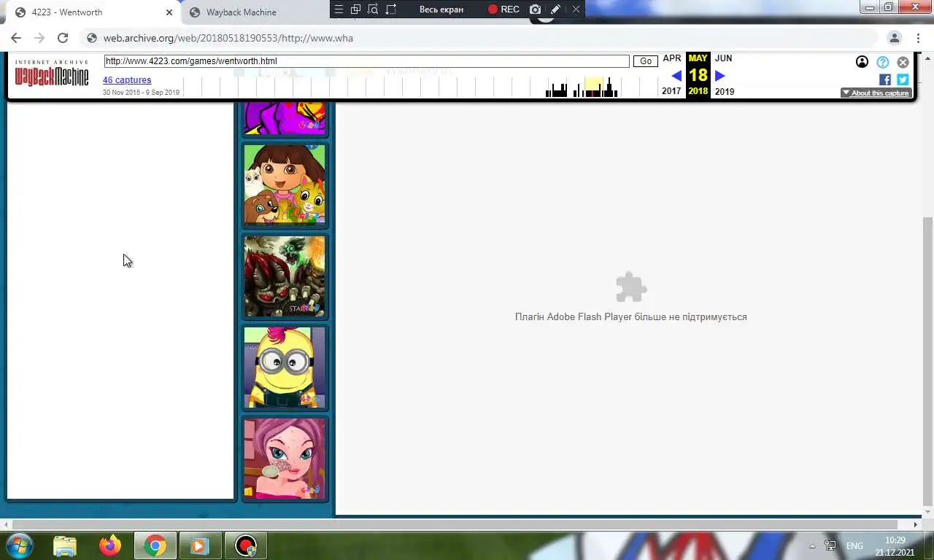
Task: Open the Chrome three-dot menu
Action: click(x=918, y=38)
